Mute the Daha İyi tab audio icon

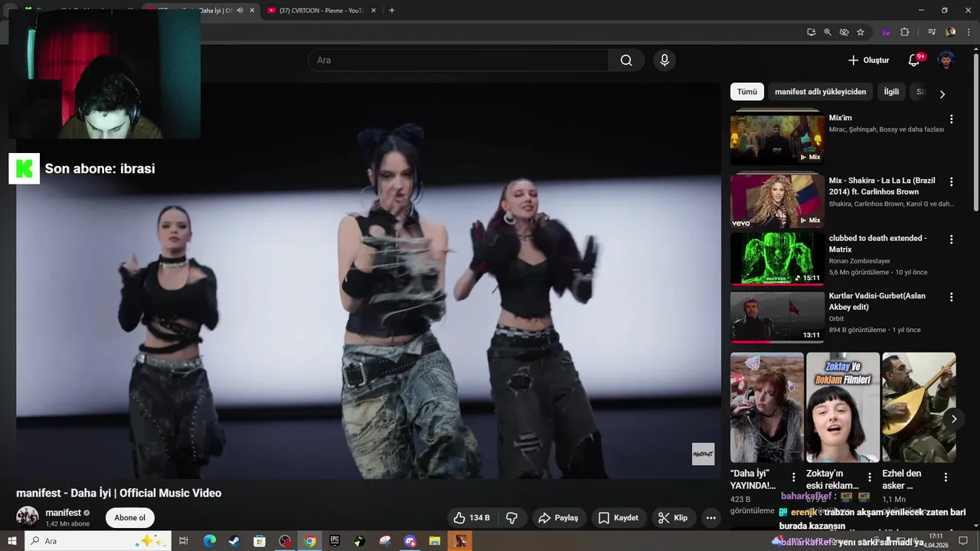[240, 11]
